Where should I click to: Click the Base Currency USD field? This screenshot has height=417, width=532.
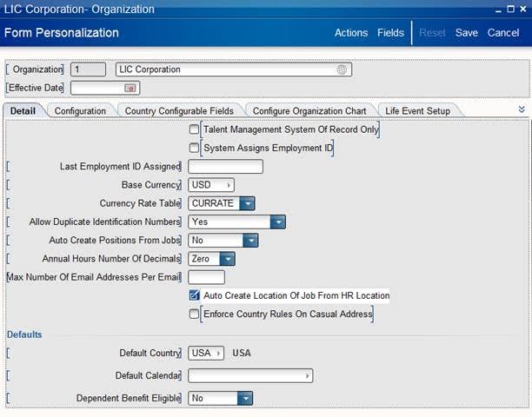[211, 185]
